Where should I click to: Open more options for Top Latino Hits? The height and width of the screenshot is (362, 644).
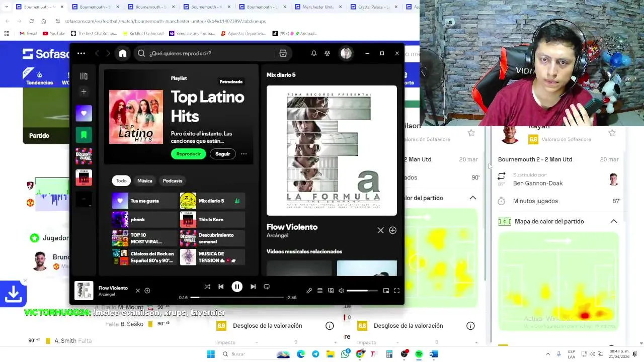tap(244, 154)
